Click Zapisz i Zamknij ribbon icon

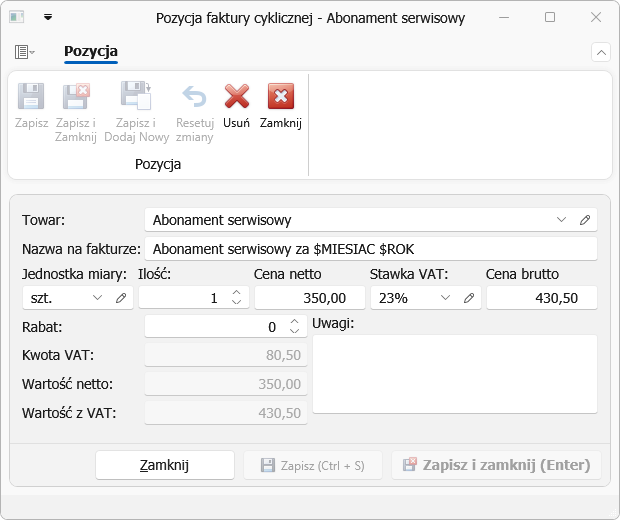coord(76,96)
